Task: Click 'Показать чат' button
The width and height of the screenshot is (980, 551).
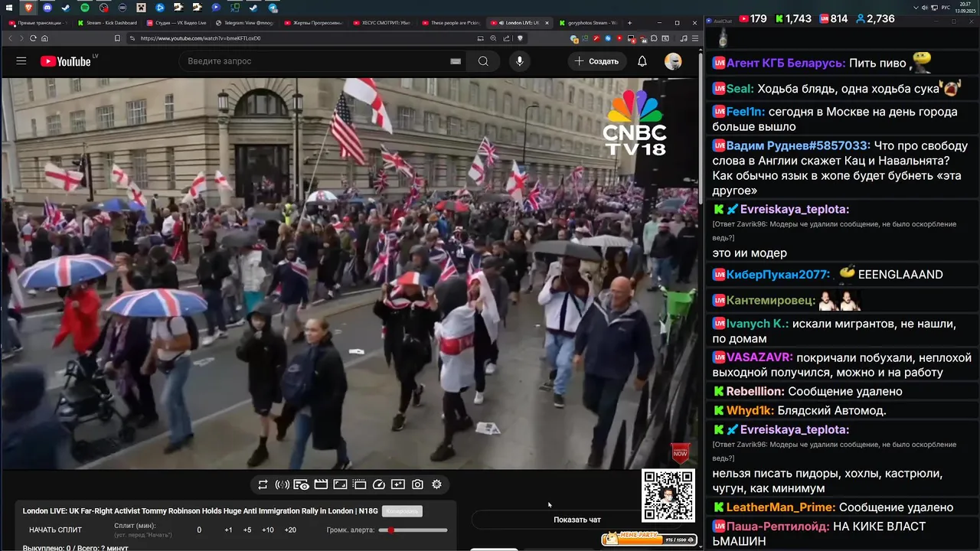Action: pyautogui.click(x=577, y=520)
